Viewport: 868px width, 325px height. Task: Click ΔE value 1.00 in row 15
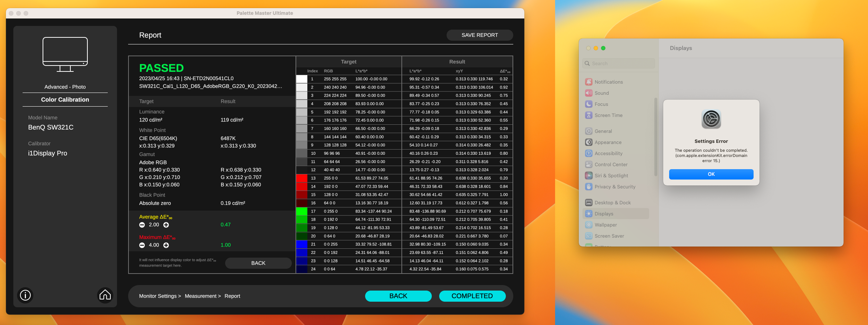click(x=504, y=195)
